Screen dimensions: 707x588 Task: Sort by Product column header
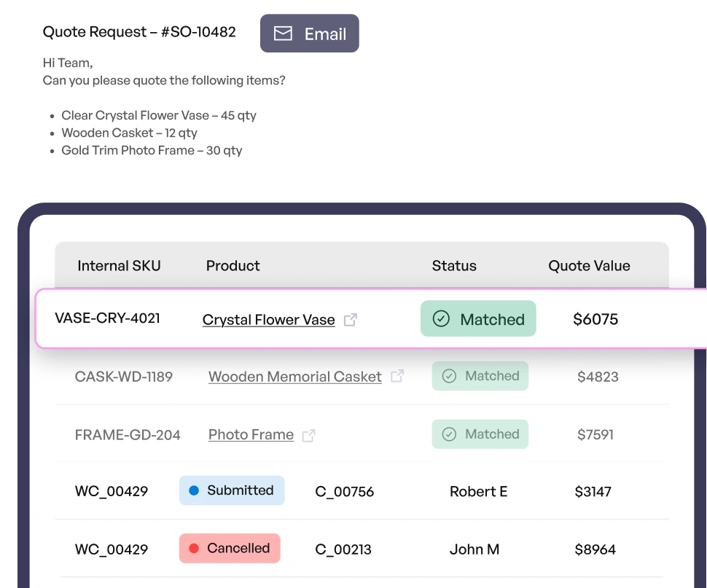pyautogui.click(x=233, y=266)
